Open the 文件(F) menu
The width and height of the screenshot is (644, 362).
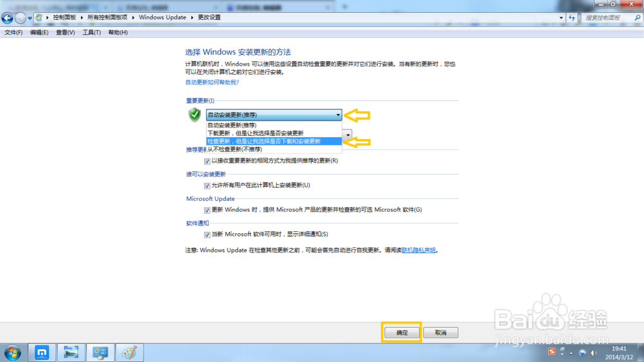click(14, 32)
